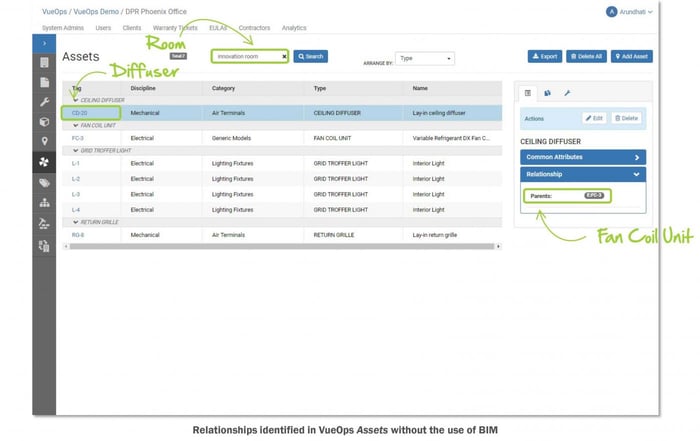
Task: Collapse the Relationship section
Action: tap(583, 174)
